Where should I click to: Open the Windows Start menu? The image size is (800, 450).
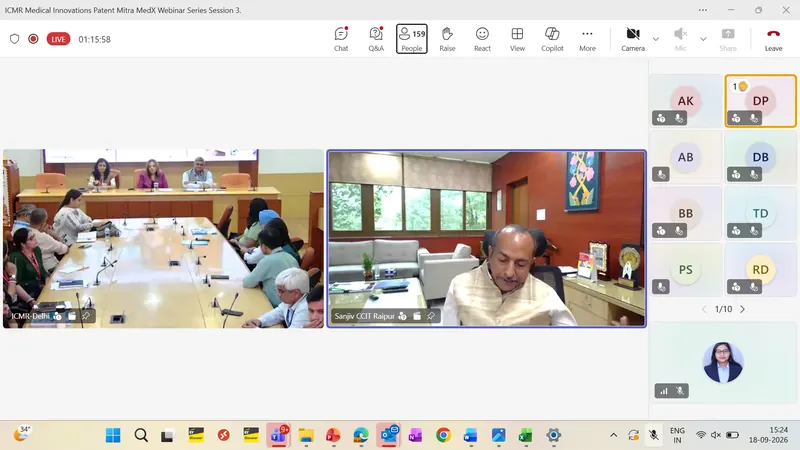click(113, 435)
